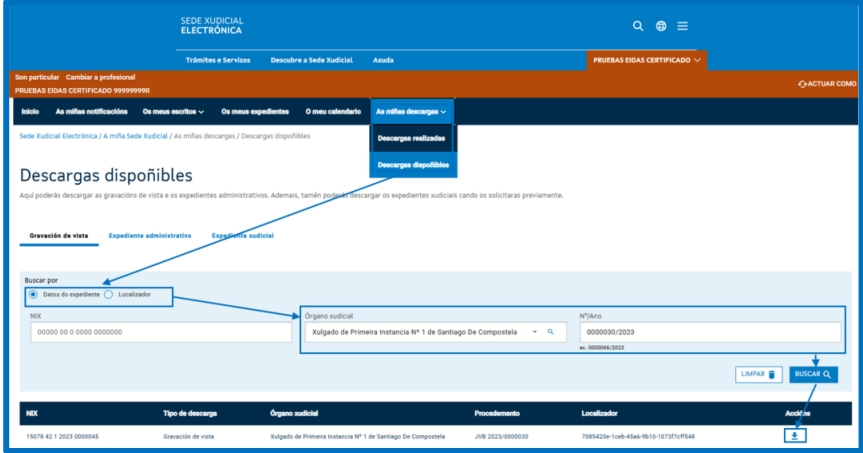Switch to the Expediente administrativo tab
The image size is (863, 453).
click(x=149, y=235)
